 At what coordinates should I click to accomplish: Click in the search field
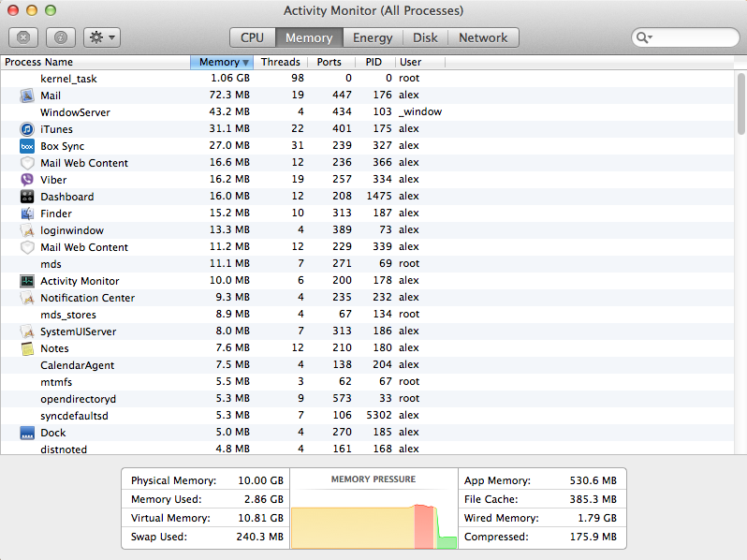(686, 37)
